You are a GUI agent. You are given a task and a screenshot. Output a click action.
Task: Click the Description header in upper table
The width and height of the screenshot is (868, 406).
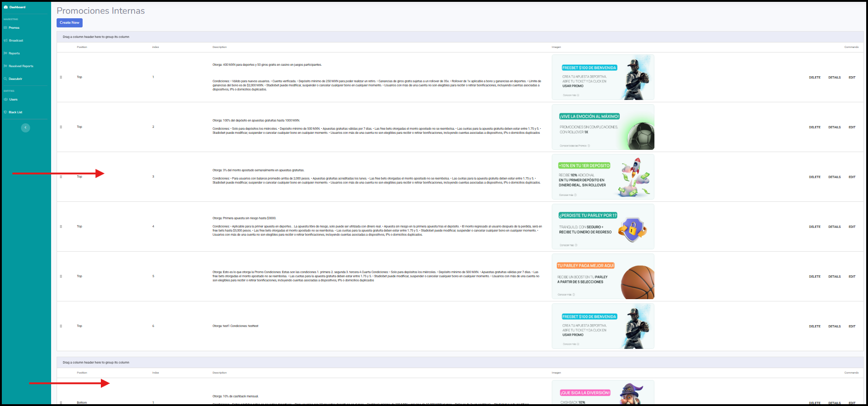coord(220,47)
